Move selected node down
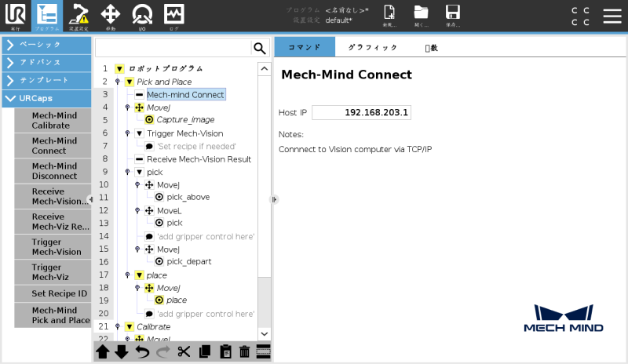The image size is (628, 364). 122,352
